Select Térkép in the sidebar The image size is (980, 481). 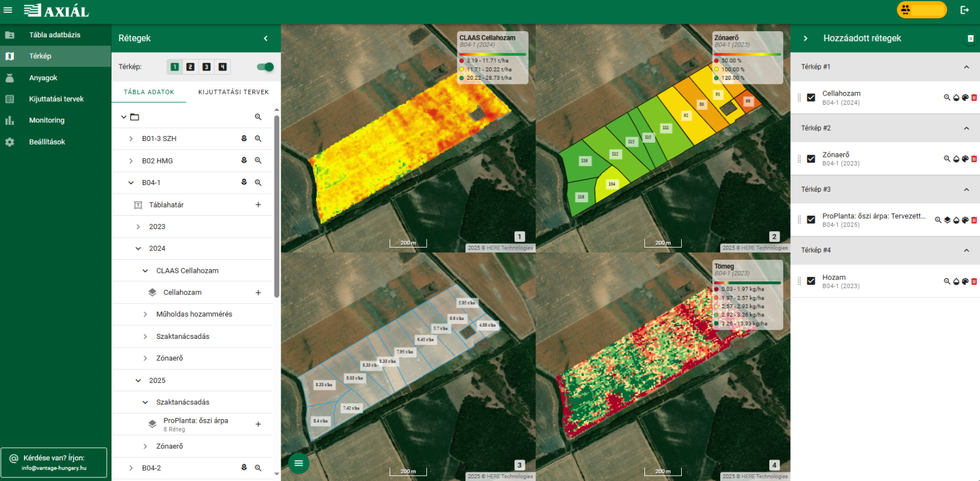55,56
